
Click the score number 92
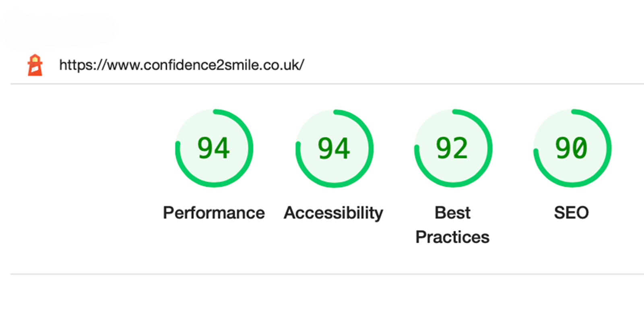click(x=452, y=148)
